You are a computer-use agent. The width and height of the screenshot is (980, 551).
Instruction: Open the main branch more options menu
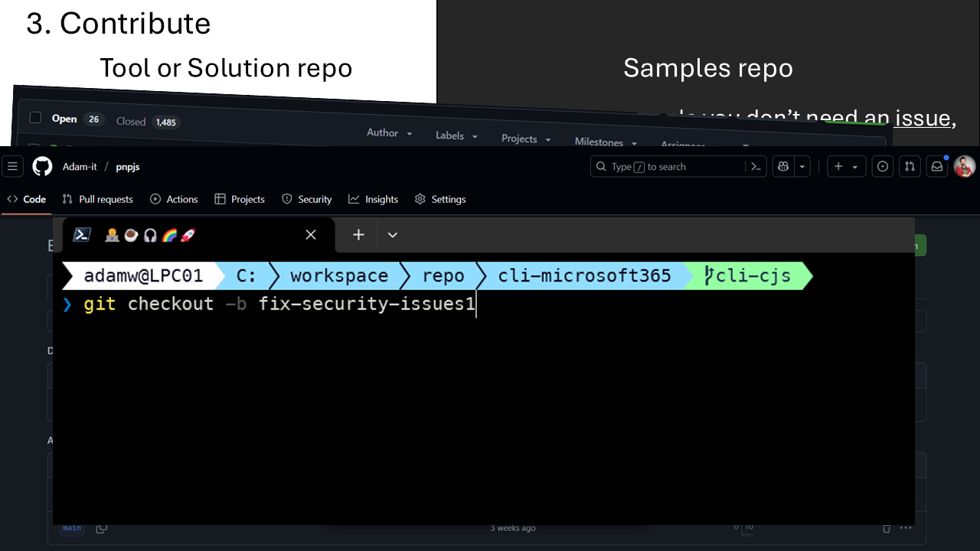coord(906,528)
